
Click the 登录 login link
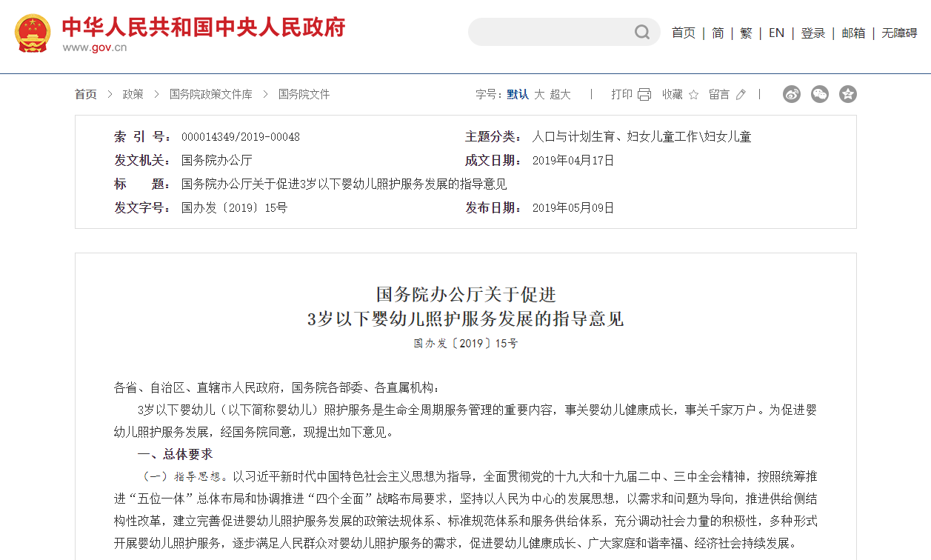pos(812,33)
